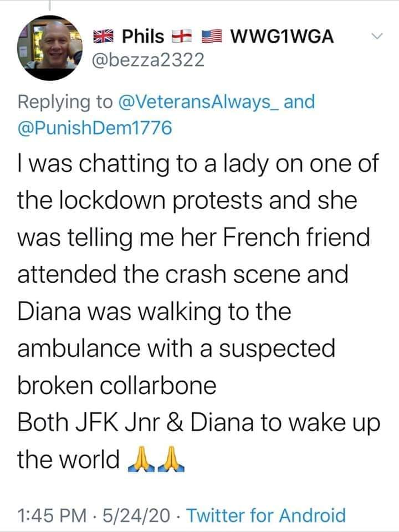
Task: Click the display name Phils
Action: [x=143, y=37]
